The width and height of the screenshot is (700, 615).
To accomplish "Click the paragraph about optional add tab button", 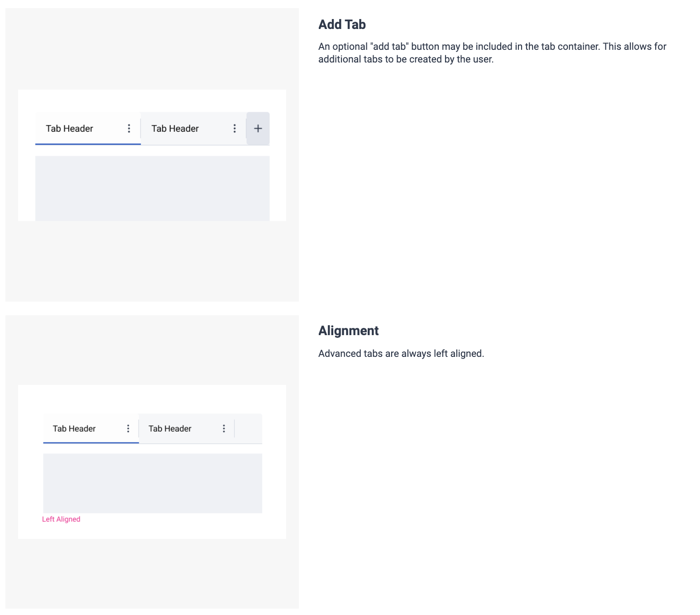I will click(492, 53).
